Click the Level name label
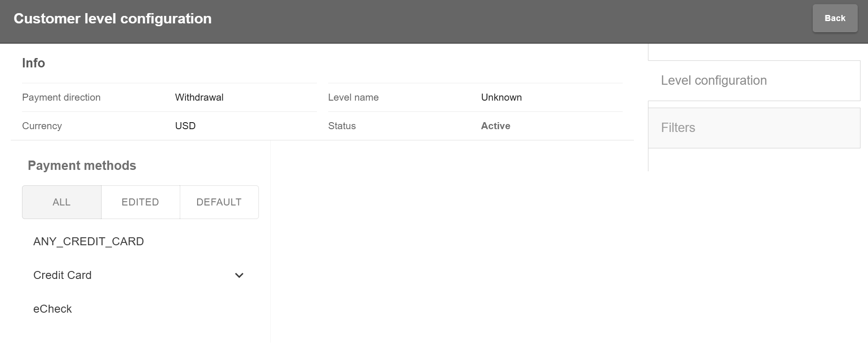Viewport: 868px width, 344px height. 353,97
